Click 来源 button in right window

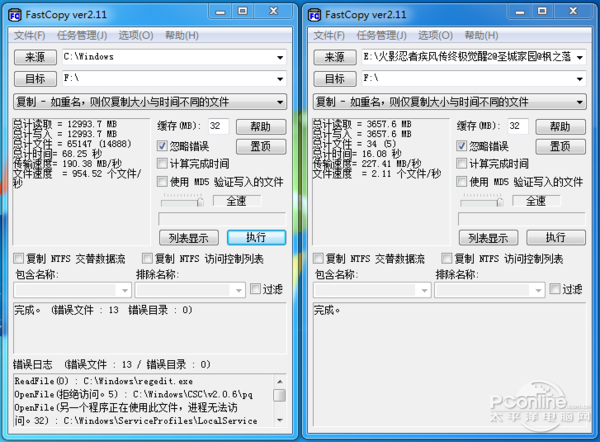tap(335, 57)
